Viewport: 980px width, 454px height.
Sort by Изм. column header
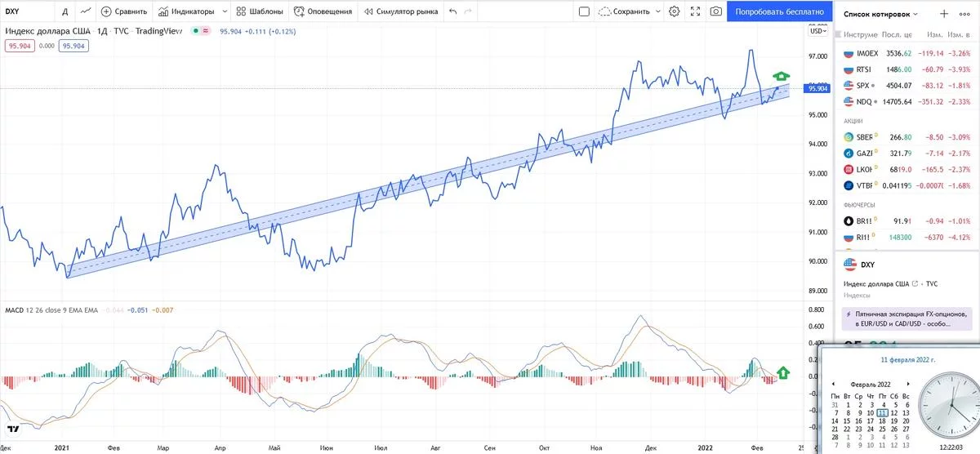tap(934, 35)
